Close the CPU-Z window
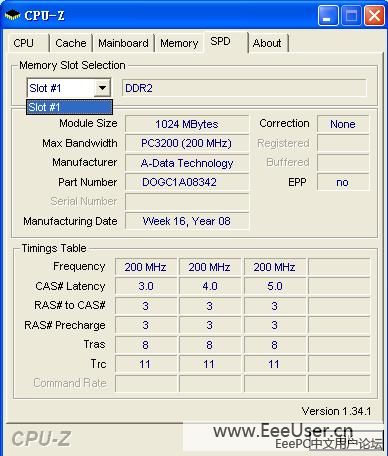This screenshot has height=456, width=388. pyautogui.click(x=374, y=15)
